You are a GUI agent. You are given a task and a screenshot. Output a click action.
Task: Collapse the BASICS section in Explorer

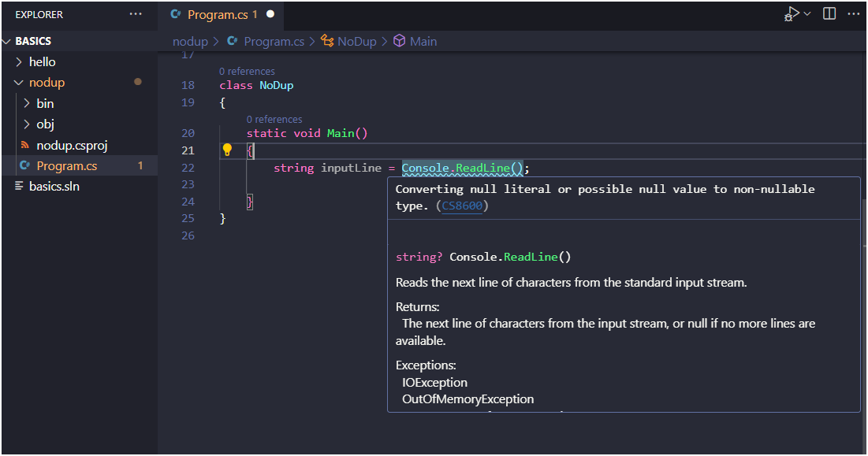6,40
